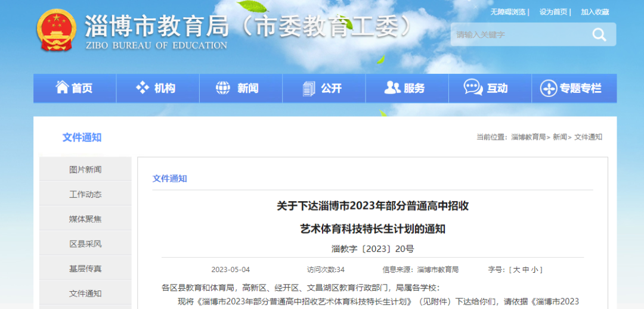This screenshot has height=309, width=644.
Task: Click the magnifier search icon
Action: (599, 35)
